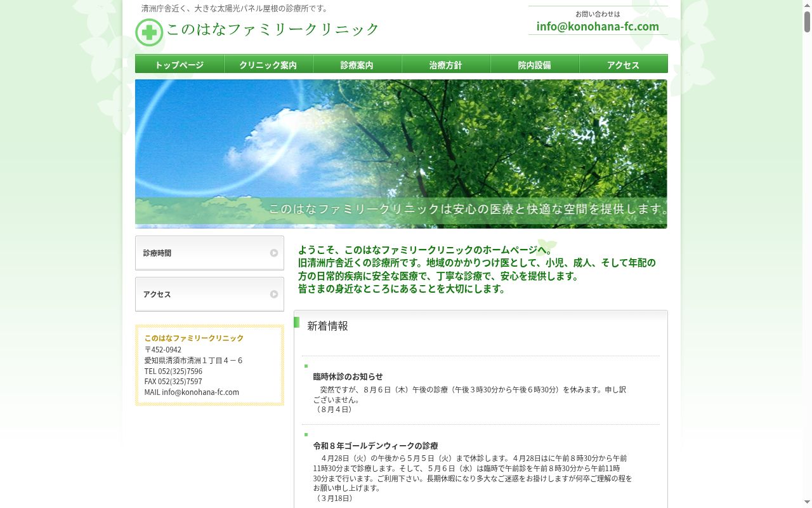Click the （３月18日） date text

(x=334, y=498)
